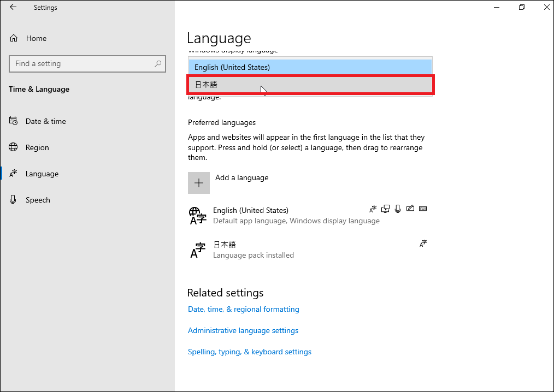Choose 日本語 in display language dropdown
554x392 pixels.
310,85
